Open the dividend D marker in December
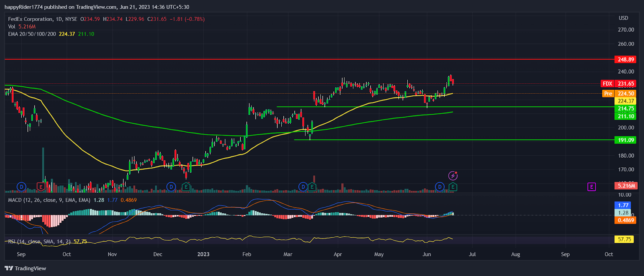This screenshot has height=276, width=644. click(171, 187)
